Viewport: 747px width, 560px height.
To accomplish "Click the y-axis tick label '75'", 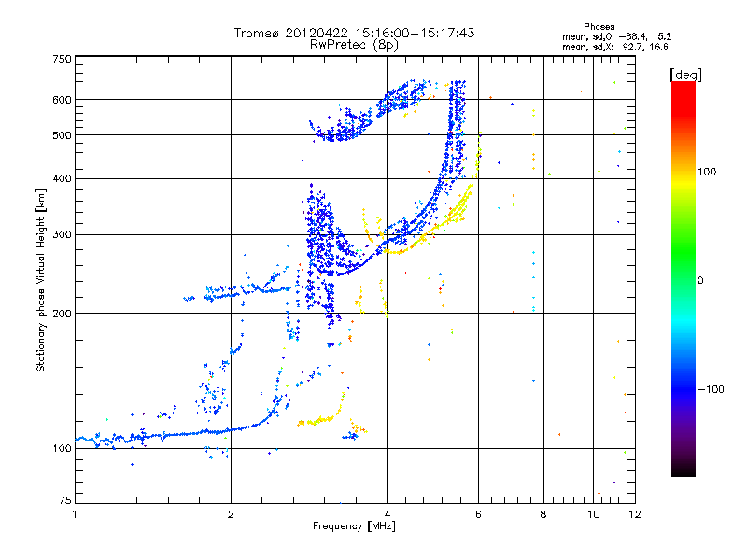I will pos(64,500).
